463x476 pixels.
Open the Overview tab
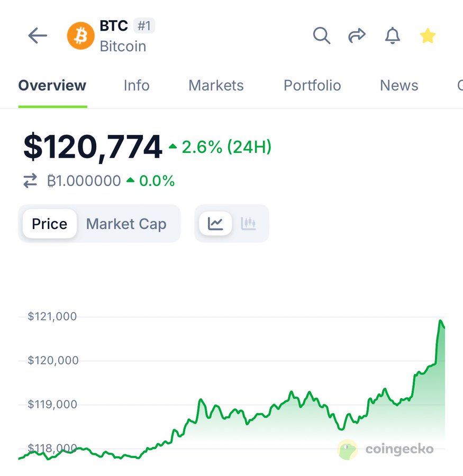(x=52, y=86)
